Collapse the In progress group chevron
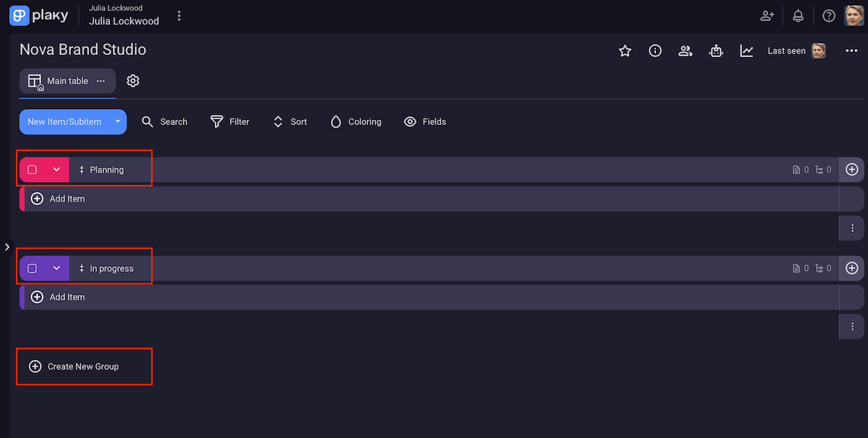 click(x=56, y=268)
